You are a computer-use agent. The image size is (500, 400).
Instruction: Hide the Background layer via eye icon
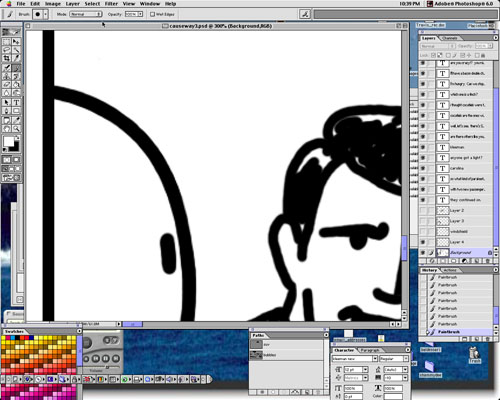pos(423,253)
